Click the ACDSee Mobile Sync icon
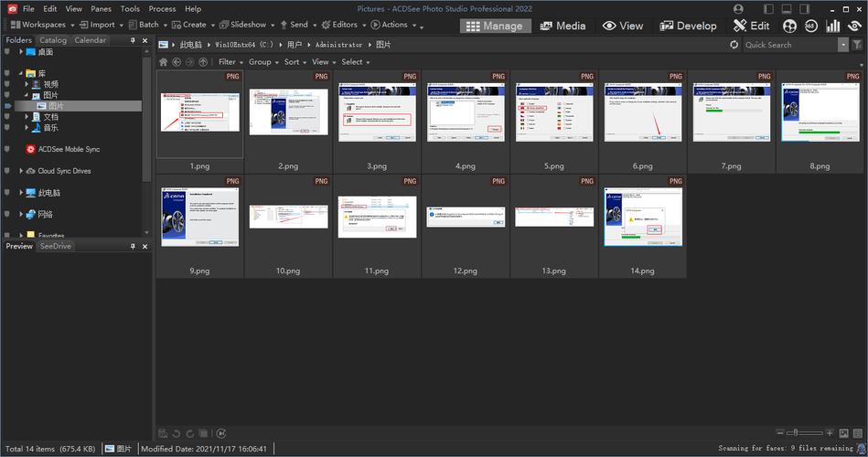868x457 pixels. click(x=31, y=149)
